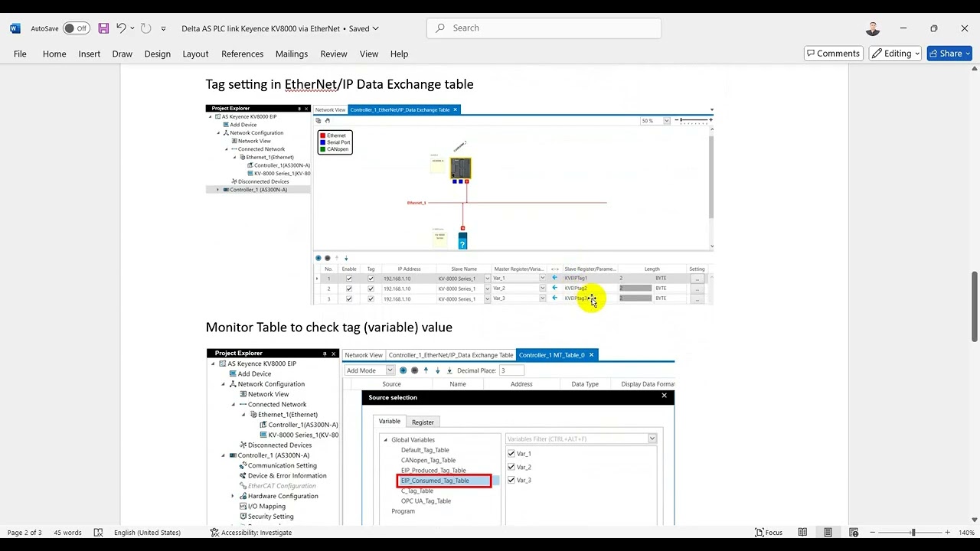Switch to the Layout ribbon tab
Image resolution: width=980 pixels, height=551 pixels.
[x=195, y=54]
